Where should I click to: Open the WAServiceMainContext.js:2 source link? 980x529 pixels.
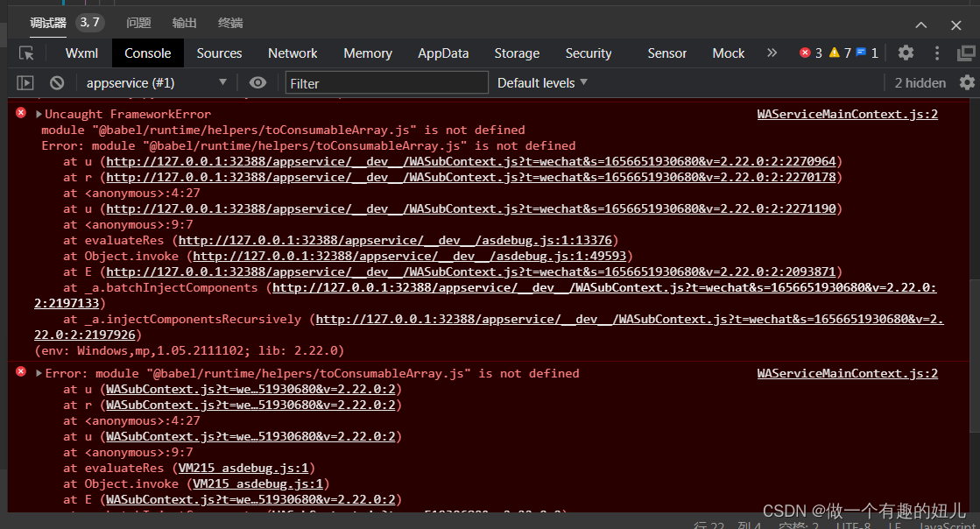[x=847, y=114]
